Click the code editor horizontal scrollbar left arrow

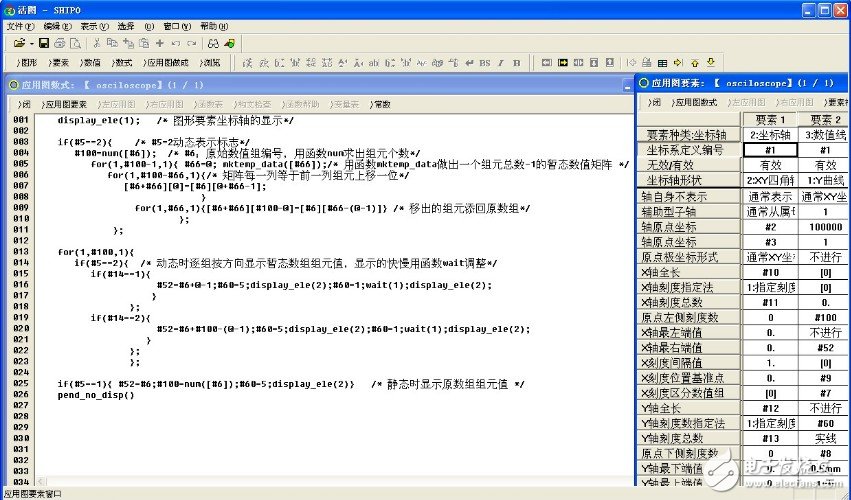point(40,482)
